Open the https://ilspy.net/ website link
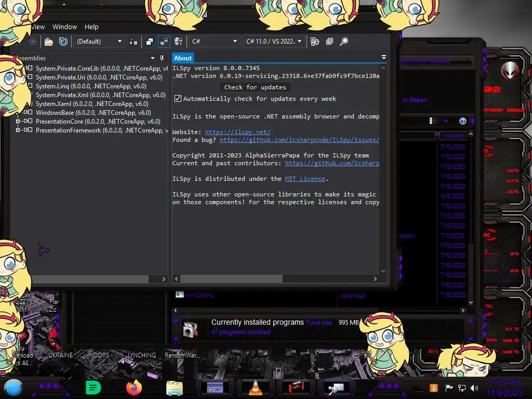The image size is (532, 399). 237,132
